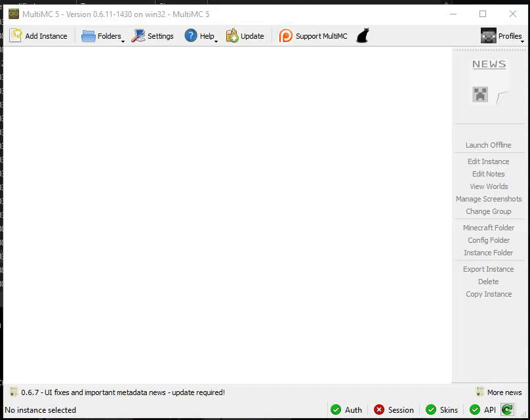This screenshot has height=420, width=530.
Task: Open Instance Folder from the side panel
Action: 489,253
